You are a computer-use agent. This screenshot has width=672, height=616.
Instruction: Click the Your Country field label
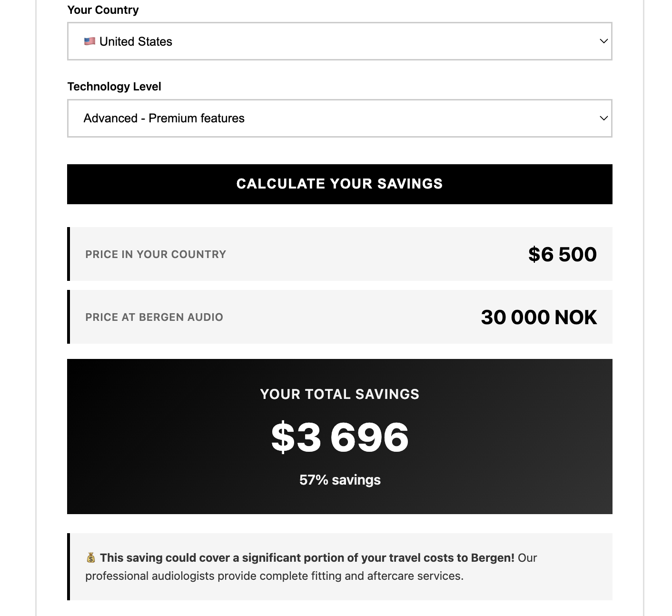pos(103,10)
